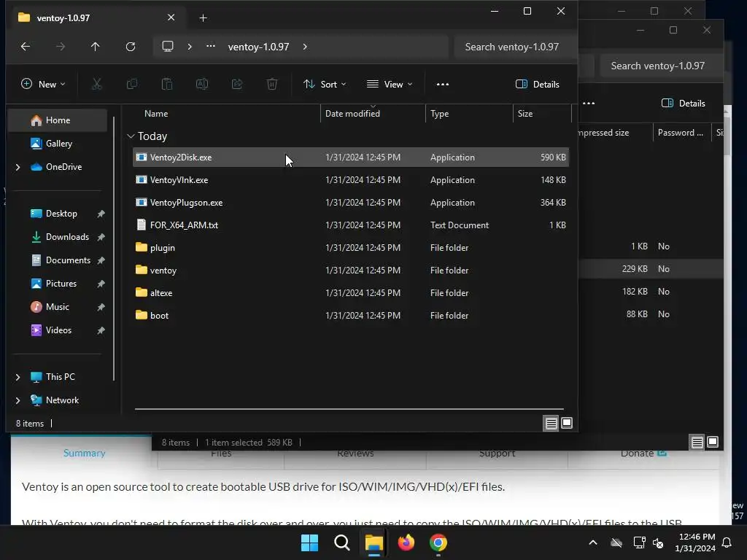Image resolution: width=747 pixels, height=560 pixels.
Task: Select Gallery in the navigation pane
Action: pos(58,144)
